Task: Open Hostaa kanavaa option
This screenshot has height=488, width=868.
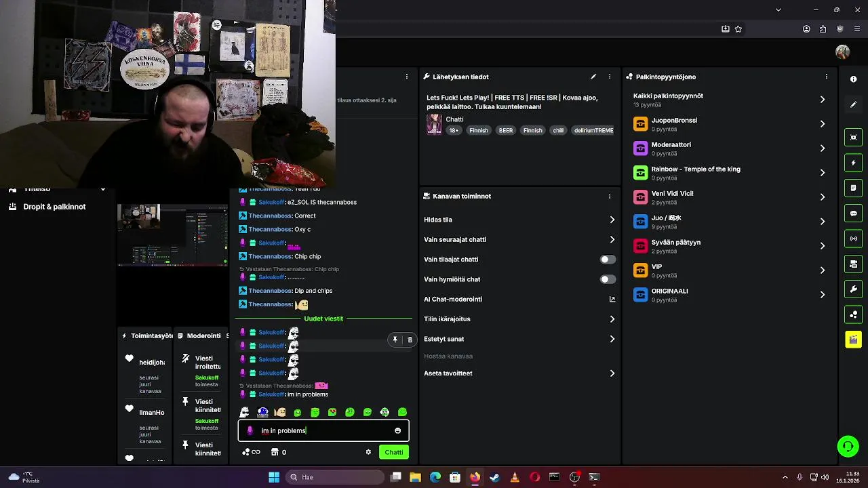Action: [x=448, y=356]
